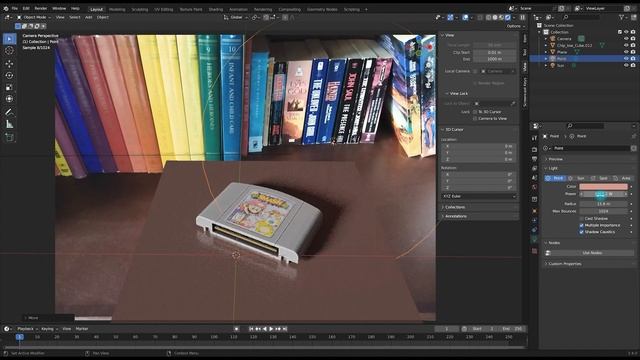640x360 pixels.
Task: Open the XYZ Euler rotation mode dropdown
Action: (x=479, y=196)
